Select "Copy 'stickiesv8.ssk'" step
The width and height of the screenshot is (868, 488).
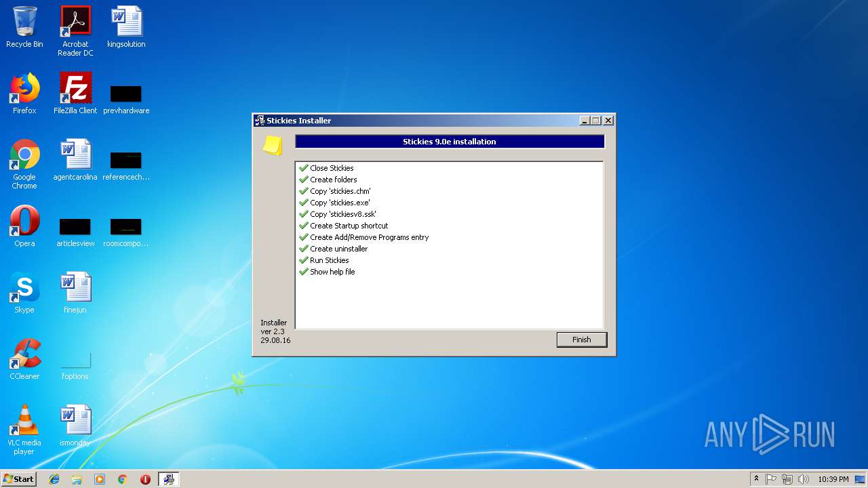click(342, 214)
